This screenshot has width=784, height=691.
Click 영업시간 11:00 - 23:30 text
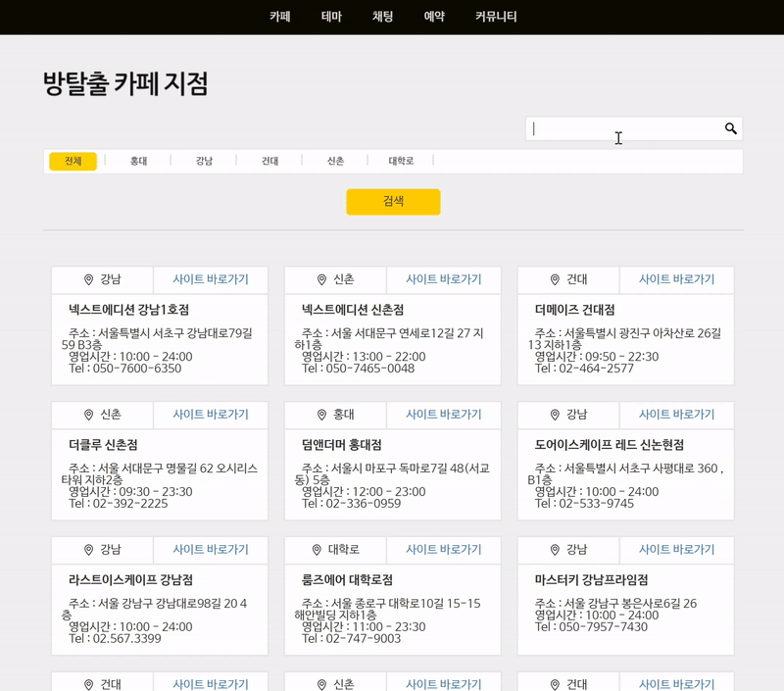pyautogui.click(x=364, y=626)
